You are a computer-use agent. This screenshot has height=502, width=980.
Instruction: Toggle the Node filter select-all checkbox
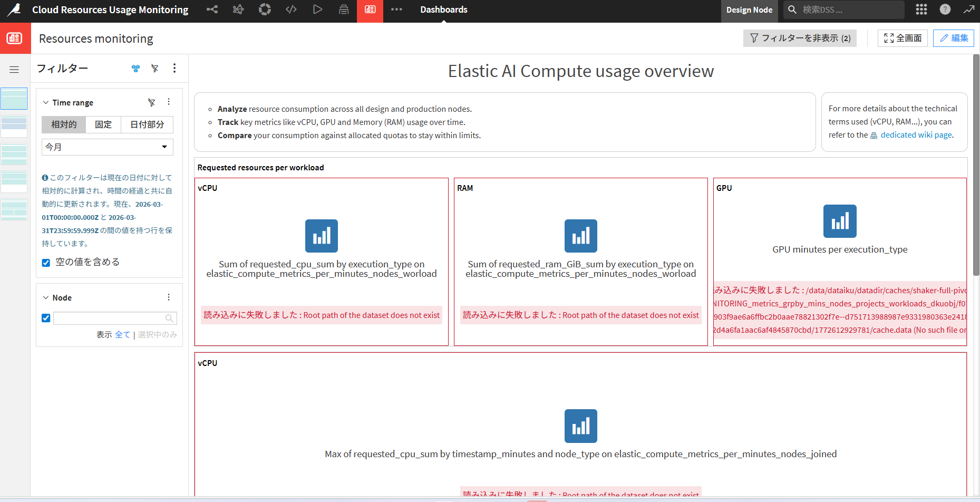[x=46, y=318]
